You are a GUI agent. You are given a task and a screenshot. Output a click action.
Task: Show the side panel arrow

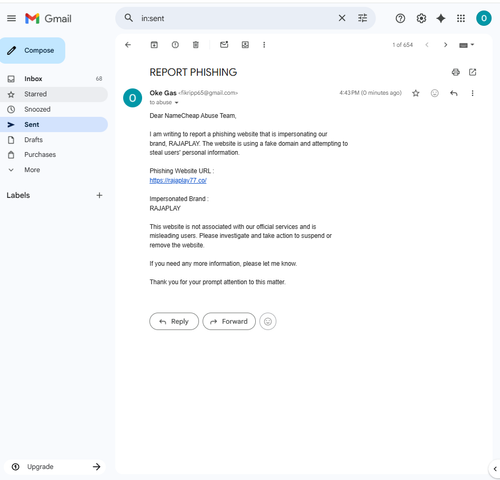point(495,469)
